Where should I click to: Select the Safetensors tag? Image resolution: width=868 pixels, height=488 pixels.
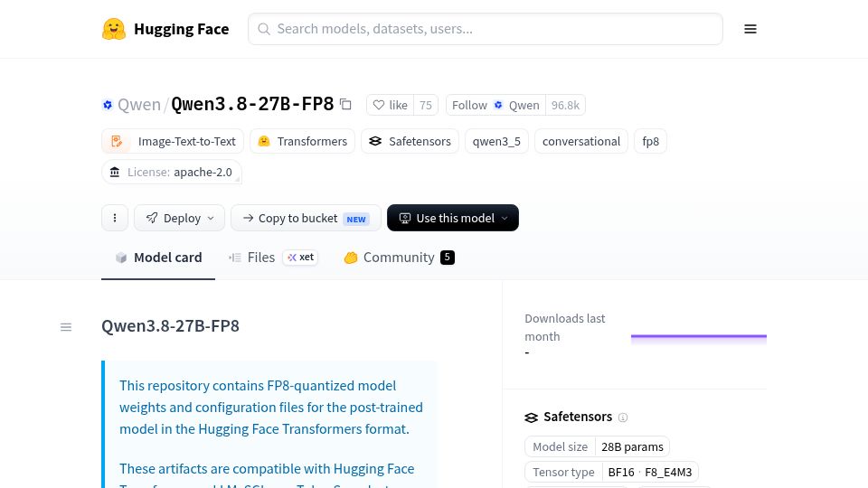point(410,141)
